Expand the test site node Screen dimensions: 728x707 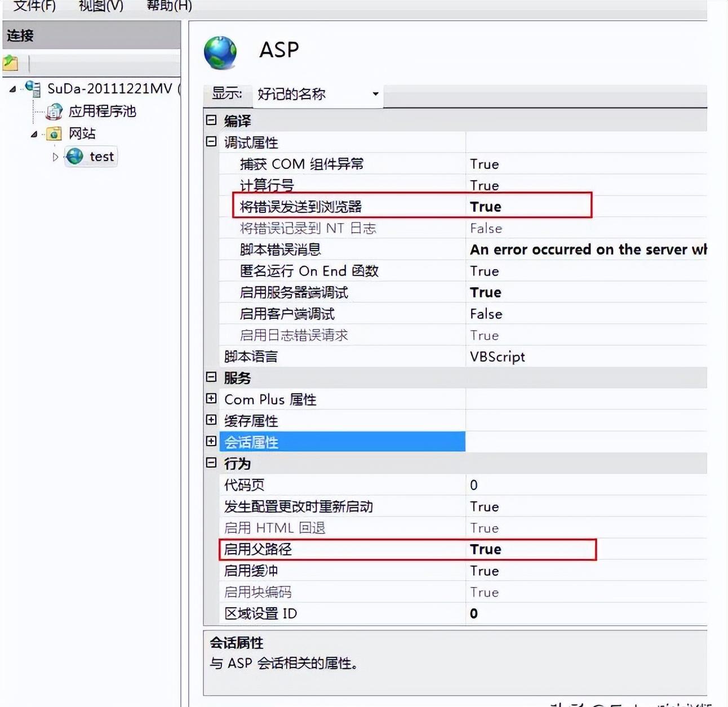point(55,157)
